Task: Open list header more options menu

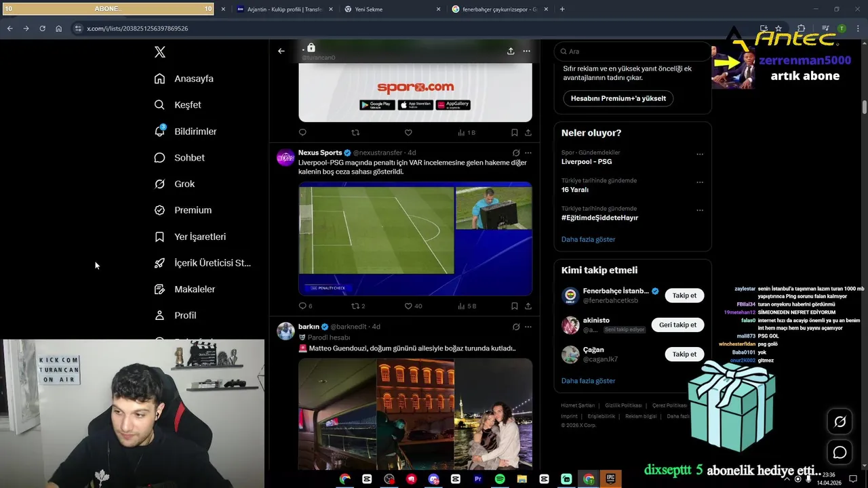Action: pyautogui.click(x=526, y=51)
